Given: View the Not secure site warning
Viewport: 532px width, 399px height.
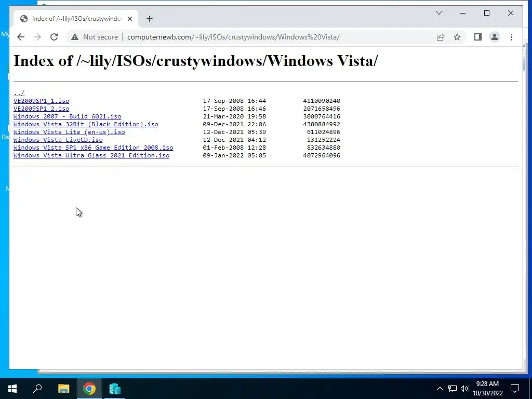Looking at the screenshot, I should 95,37.
